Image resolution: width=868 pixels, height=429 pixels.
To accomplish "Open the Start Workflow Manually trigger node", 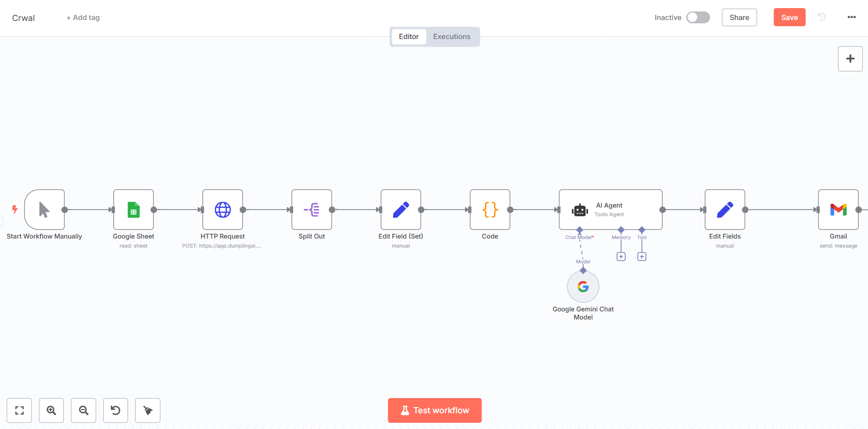I will [44, 210].
